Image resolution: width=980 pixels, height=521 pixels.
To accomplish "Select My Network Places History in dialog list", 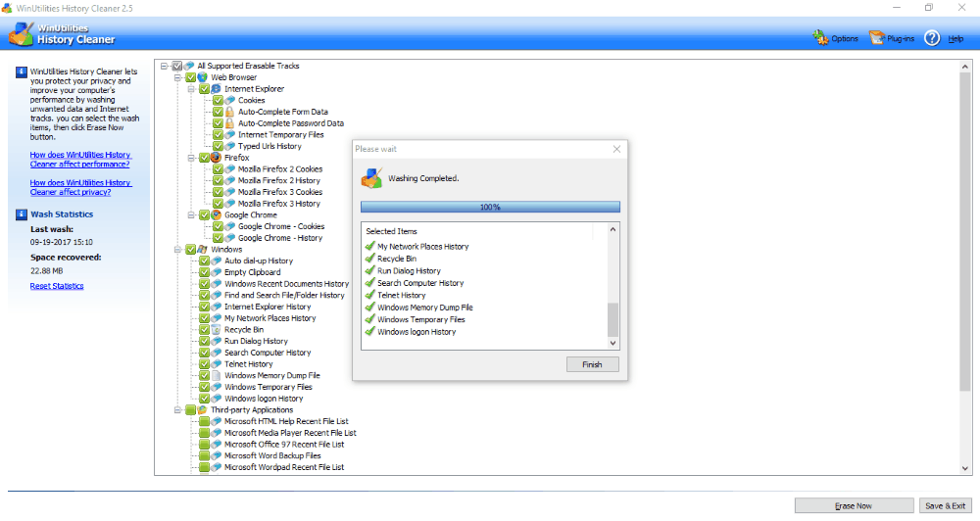I will [422, 246].
